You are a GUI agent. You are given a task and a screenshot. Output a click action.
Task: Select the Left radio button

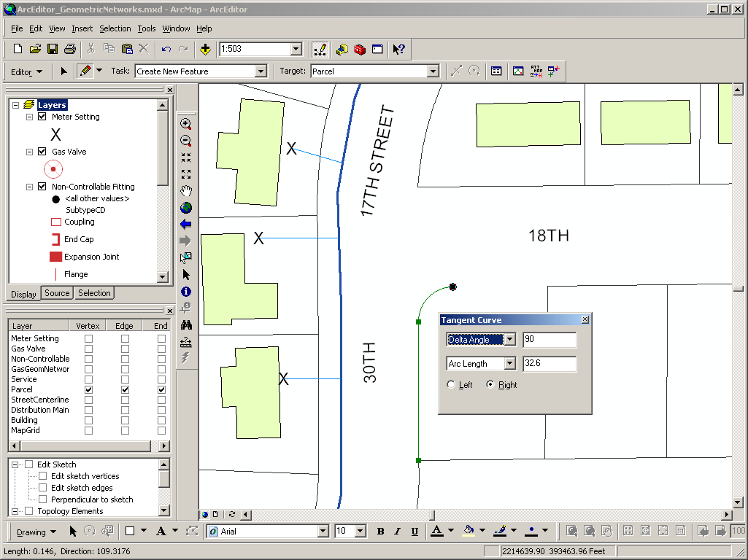point(451,384)
